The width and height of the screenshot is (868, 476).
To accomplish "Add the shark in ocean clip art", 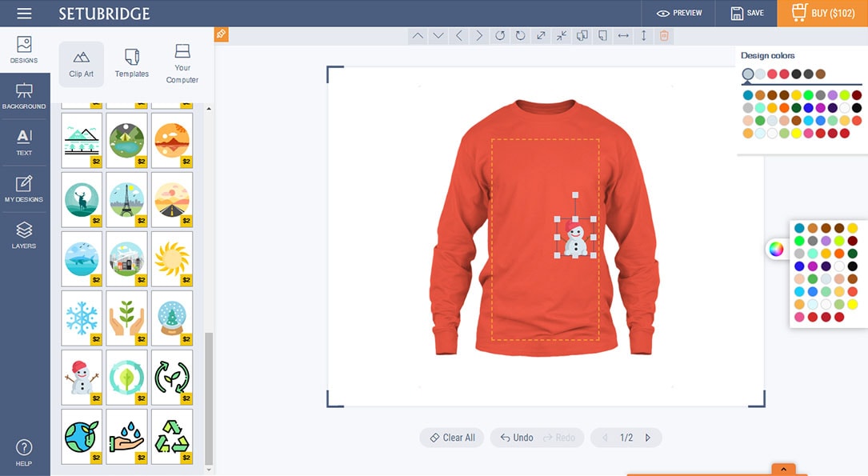I will [x=82, y=259].
